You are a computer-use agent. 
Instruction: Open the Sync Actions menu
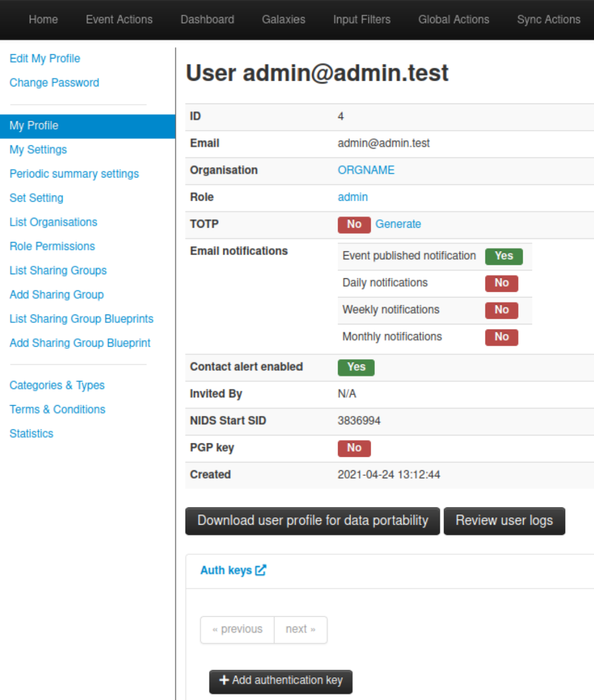coord(549,20)
